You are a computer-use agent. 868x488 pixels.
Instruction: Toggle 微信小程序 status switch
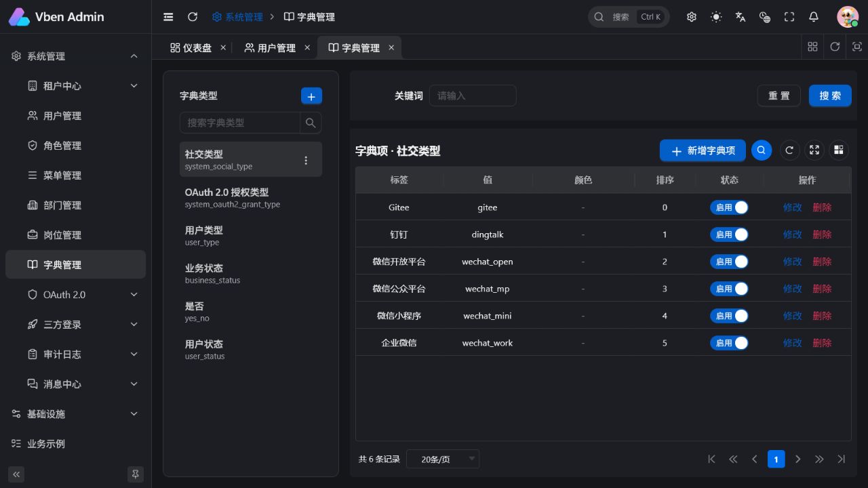tap(729, 316)
